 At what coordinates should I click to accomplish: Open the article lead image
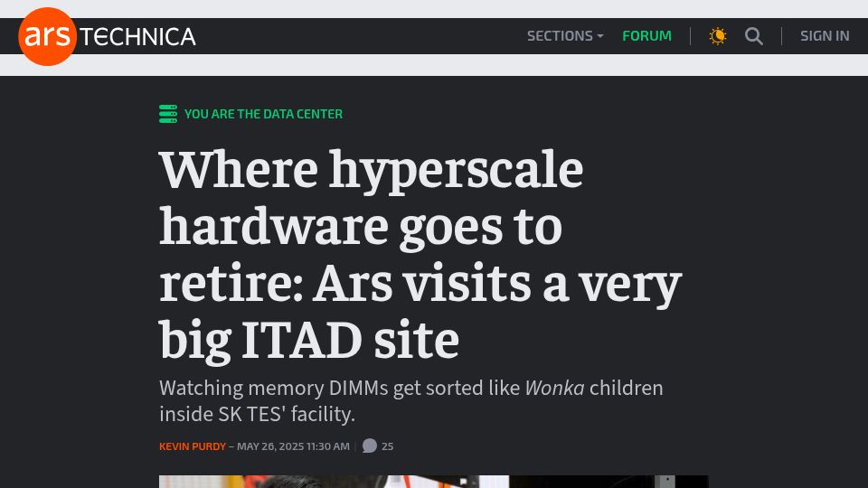tap(433, 482)
